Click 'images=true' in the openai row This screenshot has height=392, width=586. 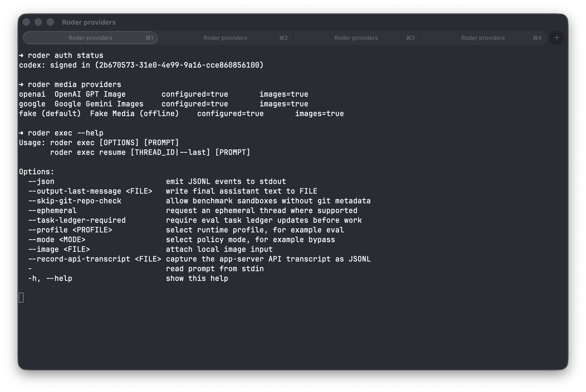[x=284, y=94]
